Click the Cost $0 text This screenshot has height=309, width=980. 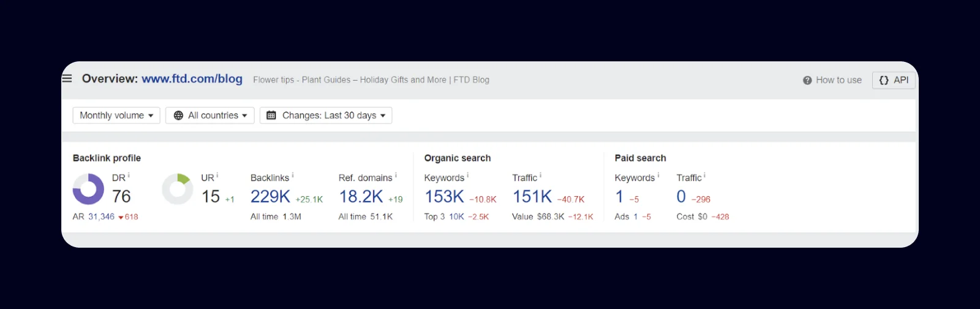(692, 216)
